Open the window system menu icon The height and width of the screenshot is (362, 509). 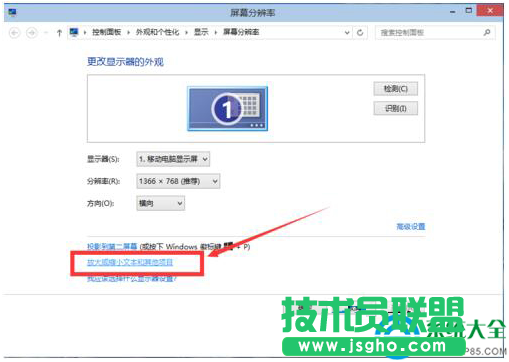coord(13,13)
